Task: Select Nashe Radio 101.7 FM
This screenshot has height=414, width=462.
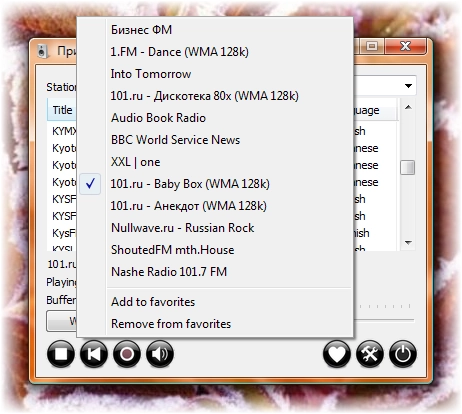Action: [x=215, y=272]
